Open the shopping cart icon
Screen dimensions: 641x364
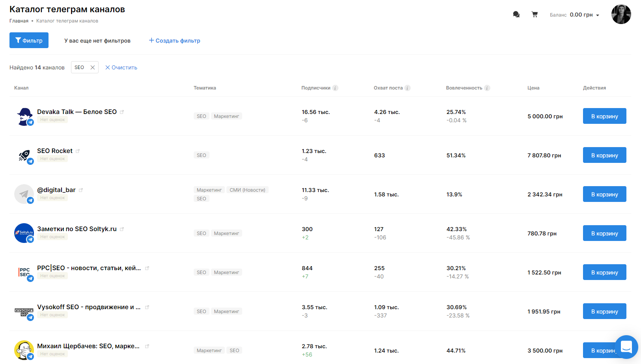pyautogui.click(x=534, y=15)
